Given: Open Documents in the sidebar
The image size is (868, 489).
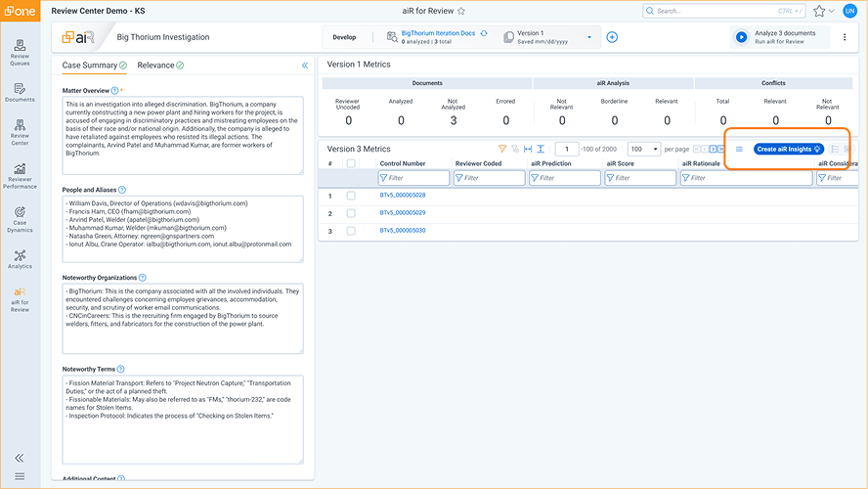Looking at the screenshot, I should point(20,93).
